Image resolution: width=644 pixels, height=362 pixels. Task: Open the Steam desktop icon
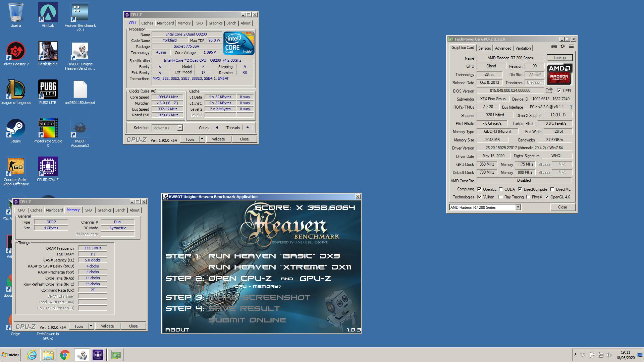pyautogui.click(x=15, y=131)
